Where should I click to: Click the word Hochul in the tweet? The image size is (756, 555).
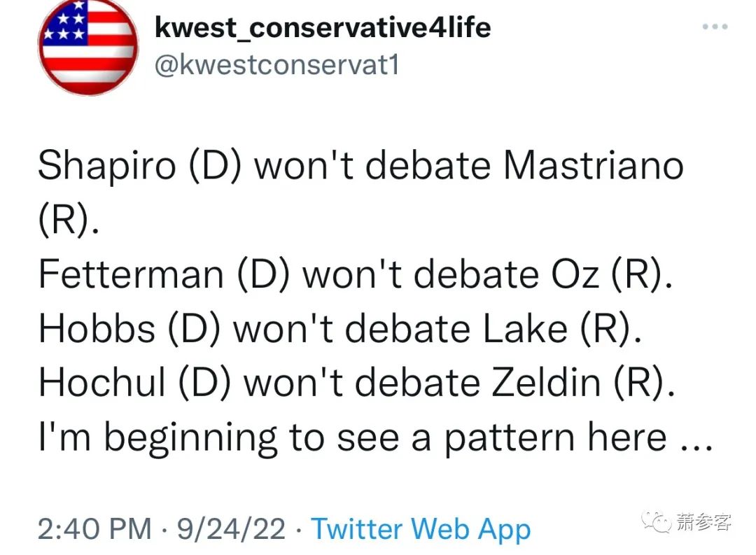click(102, 382)
